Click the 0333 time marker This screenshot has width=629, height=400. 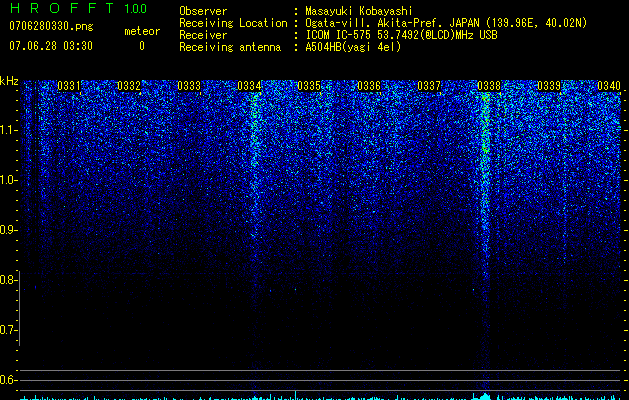coord(189,86)
